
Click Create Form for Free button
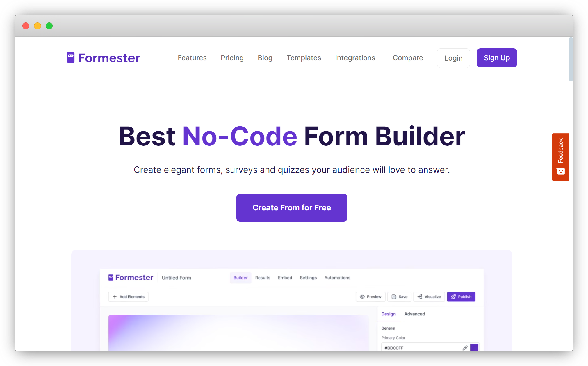[291, 207]
